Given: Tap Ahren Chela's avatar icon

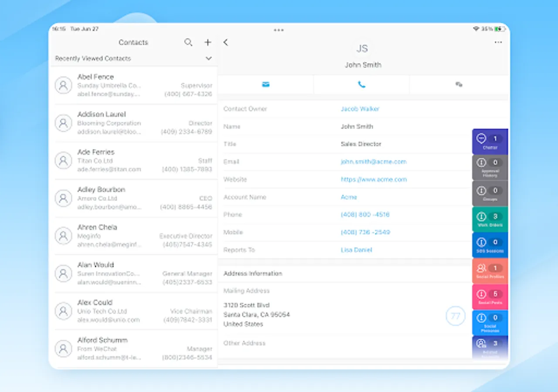Looking at the screenshot, I should (63, 236).
